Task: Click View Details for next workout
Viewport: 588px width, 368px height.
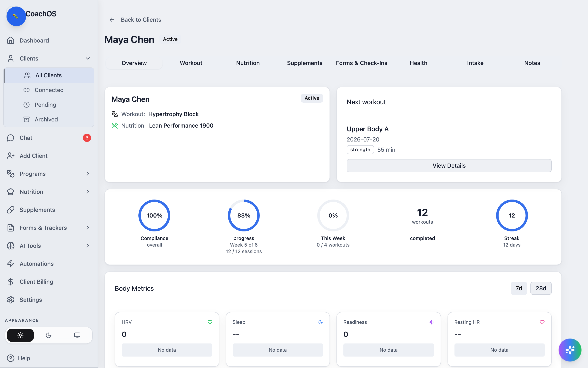Action: (x=449, y=166)
